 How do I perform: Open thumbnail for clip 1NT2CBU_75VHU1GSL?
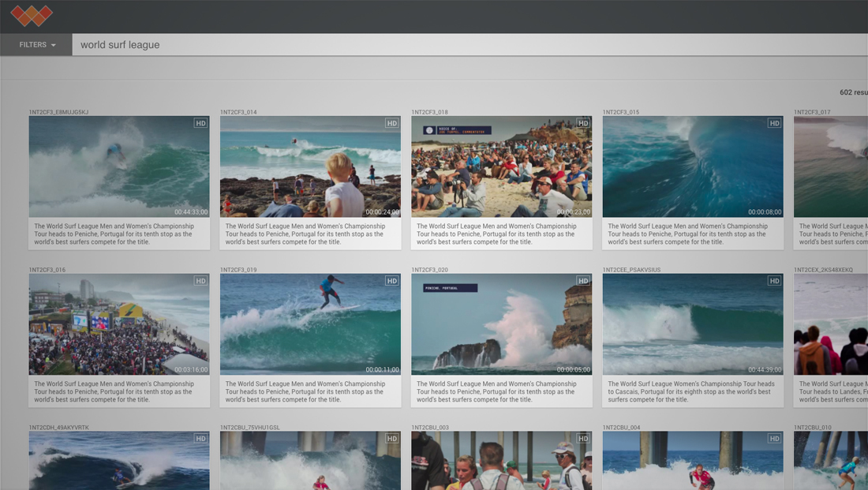(310, 461)
